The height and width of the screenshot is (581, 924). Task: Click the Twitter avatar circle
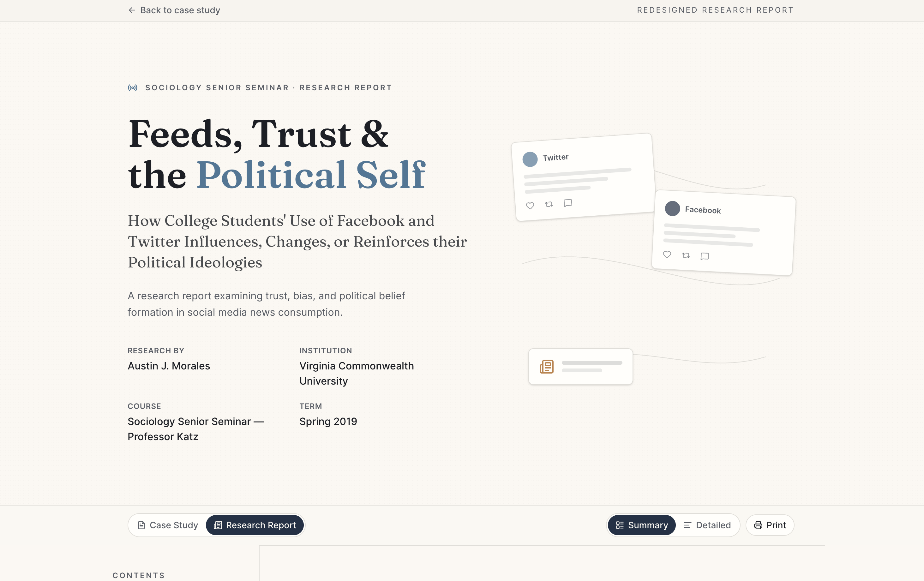[x=530, y=159]
